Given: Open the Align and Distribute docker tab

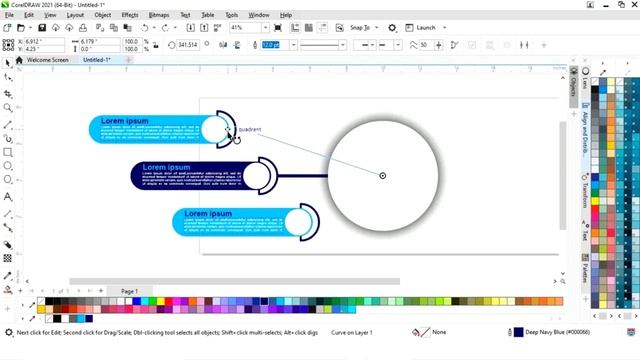Looking at the screenshot, I should point(585,131).
